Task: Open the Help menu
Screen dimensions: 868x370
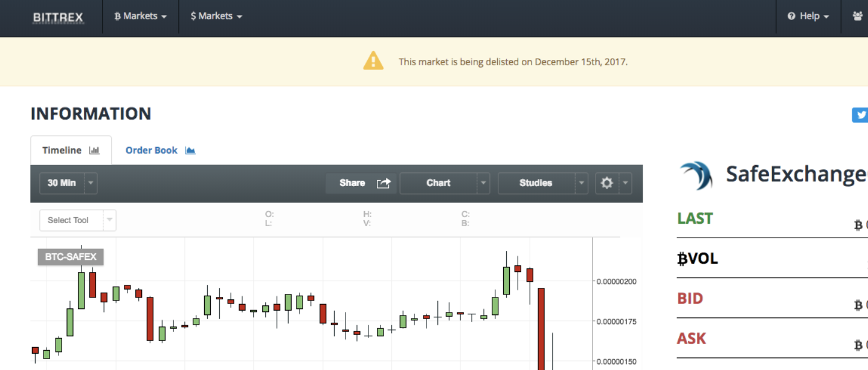Action: [808, 16]
